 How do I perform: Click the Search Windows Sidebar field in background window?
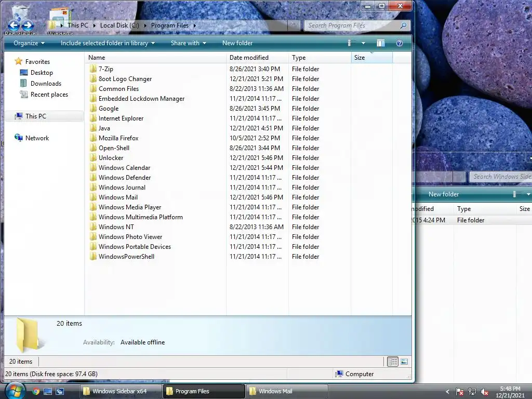[501, 177]
